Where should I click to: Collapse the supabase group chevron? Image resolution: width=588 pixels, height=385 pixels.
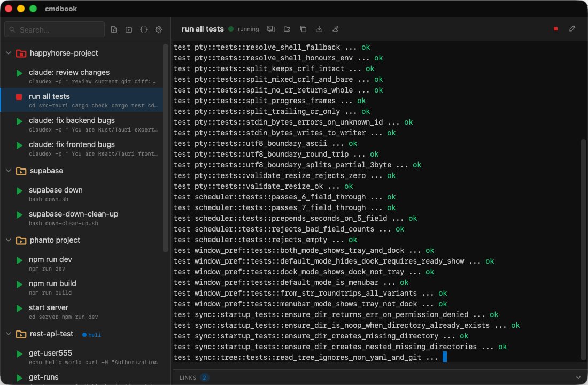coord(8,171)
